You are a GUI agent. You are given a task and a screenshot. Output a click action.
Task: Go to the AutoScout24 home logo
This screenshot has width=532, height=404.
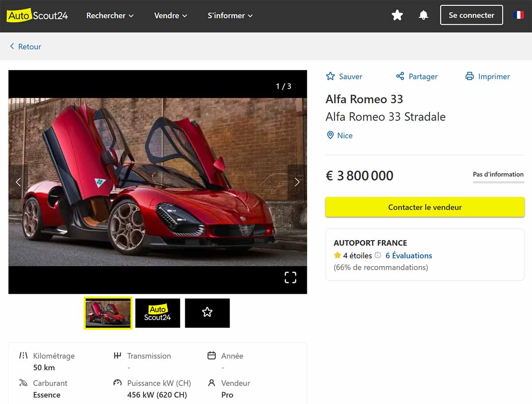pyautogui.click(x=37, y=16)
